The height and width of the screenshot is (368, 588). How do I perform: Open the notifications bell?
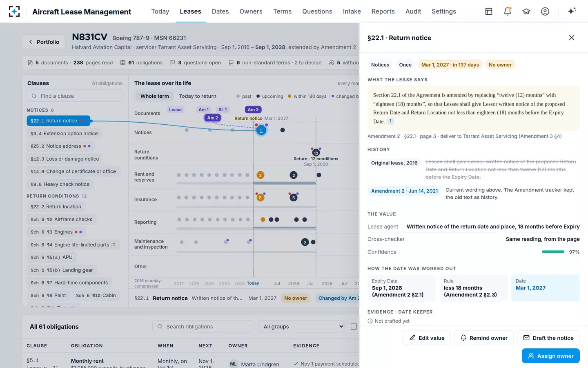tap(508, 11)
